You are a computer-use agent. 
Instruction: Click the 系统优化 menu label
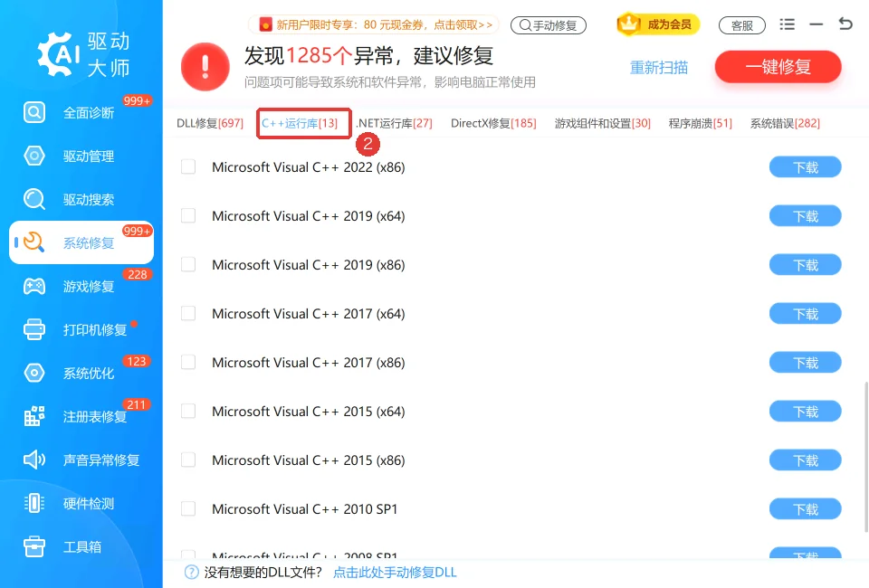click(x=89, y=373)
